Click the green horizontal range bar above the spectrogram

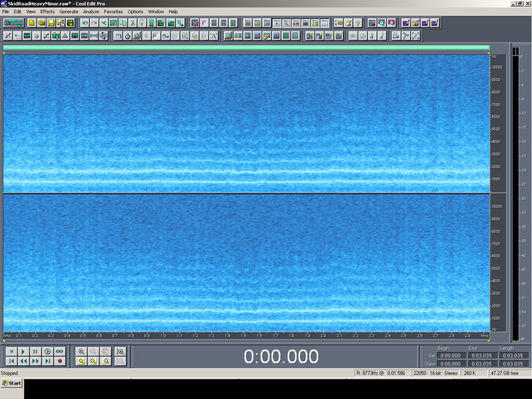tap(246, 47)
